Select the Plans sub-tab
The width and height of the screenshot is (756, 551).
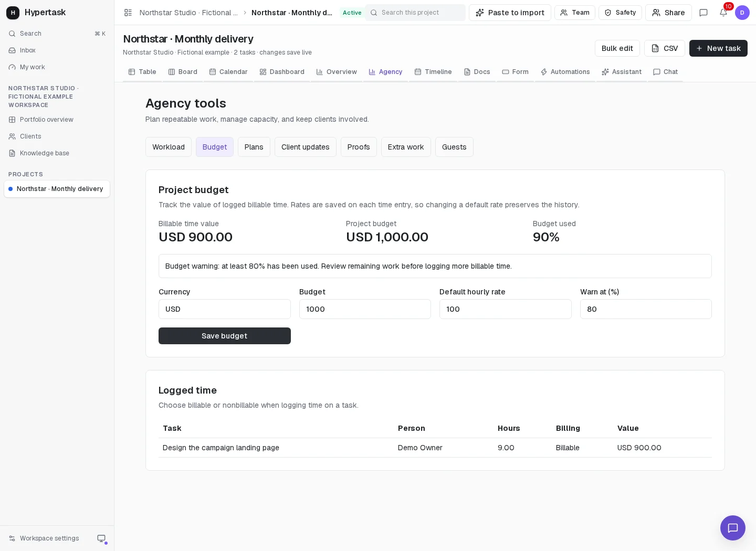254,147
